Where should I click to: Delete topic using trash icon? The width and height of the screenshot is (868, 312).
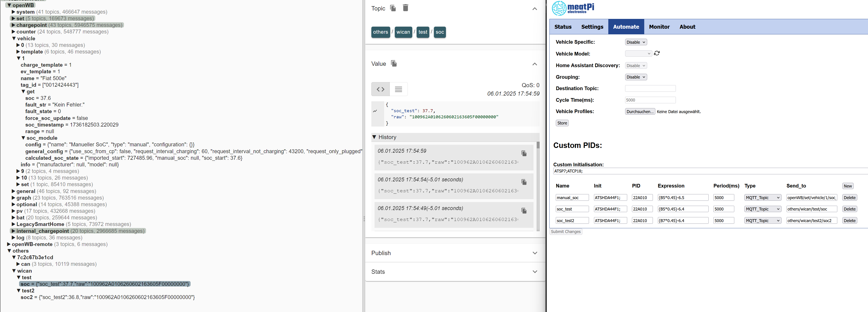pos(405,8)
